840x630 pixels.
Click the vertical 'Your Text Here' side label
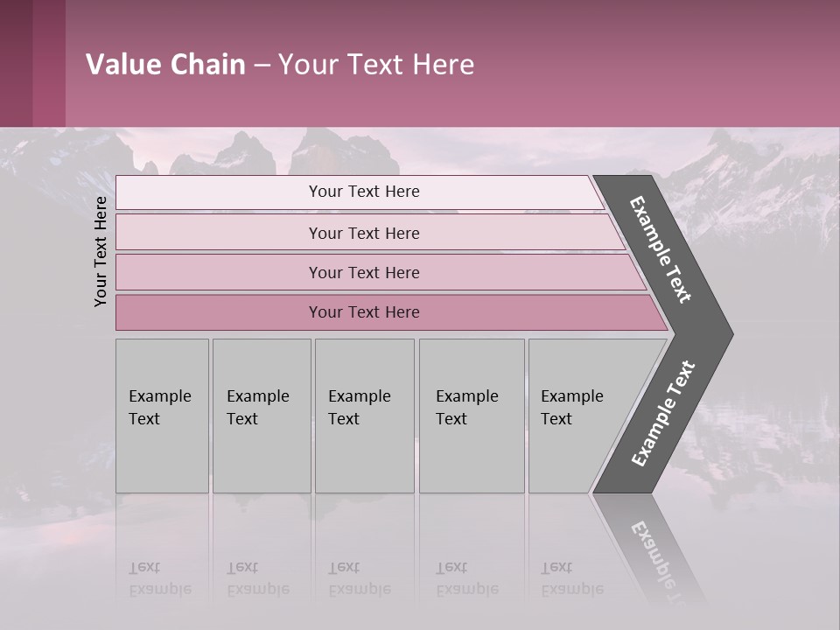(x=100, y=251)
